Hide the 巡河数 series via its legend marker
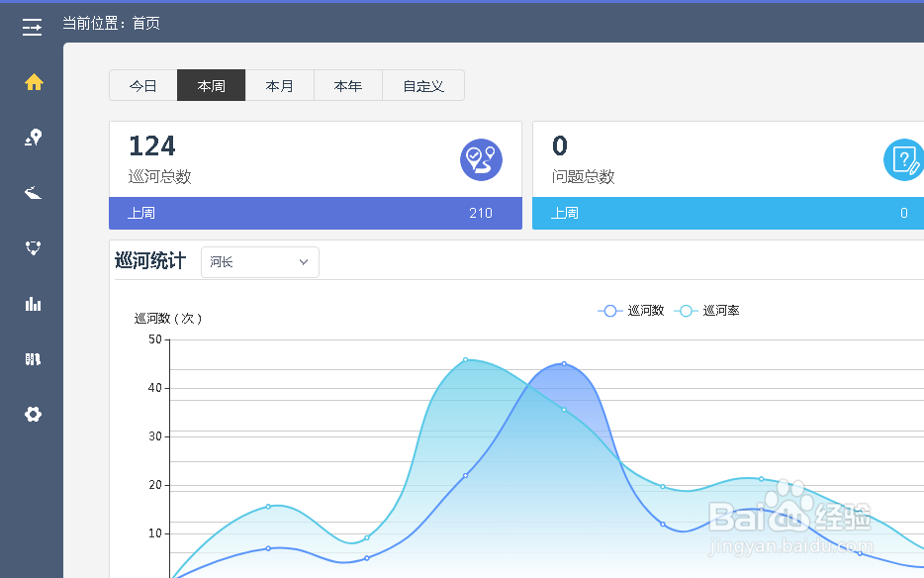This screenshot has height=578, width=924. (x=609, y=310)
